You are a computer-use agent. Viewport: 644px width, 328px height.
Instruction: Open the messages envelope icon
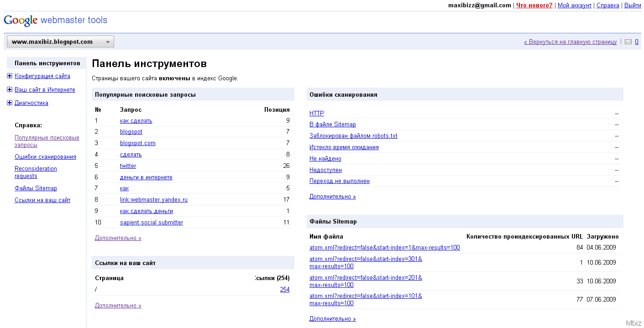pyautogui.click(x=628, y=42)
